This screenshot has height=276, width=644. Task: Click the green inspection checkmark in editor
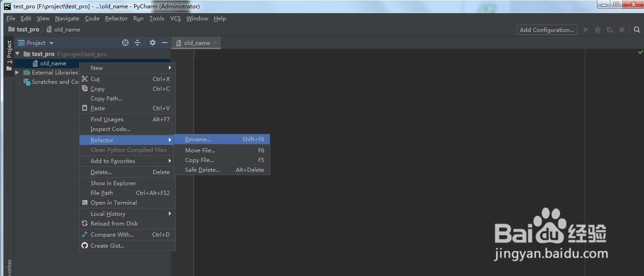tap(640, 52)
